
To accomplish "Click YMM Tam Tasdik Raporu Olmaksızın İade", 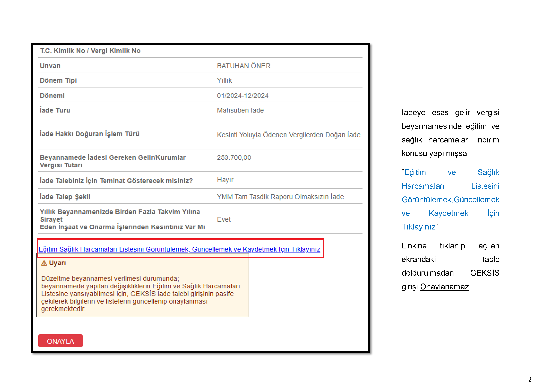I will 280,197.
